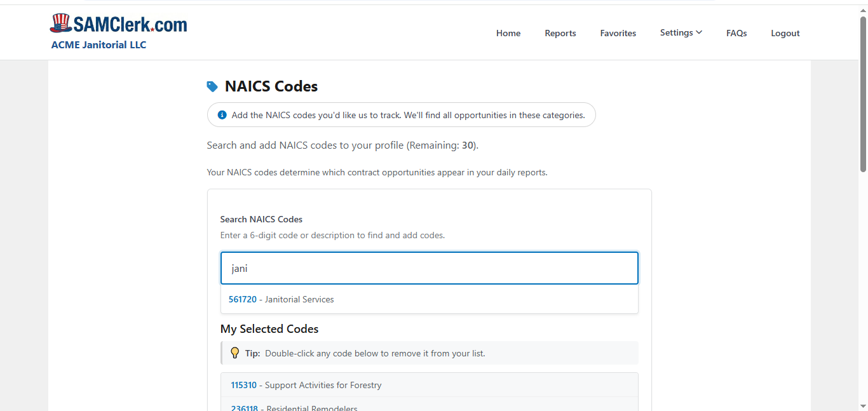Open the Reports page

(x=560, y=32)
